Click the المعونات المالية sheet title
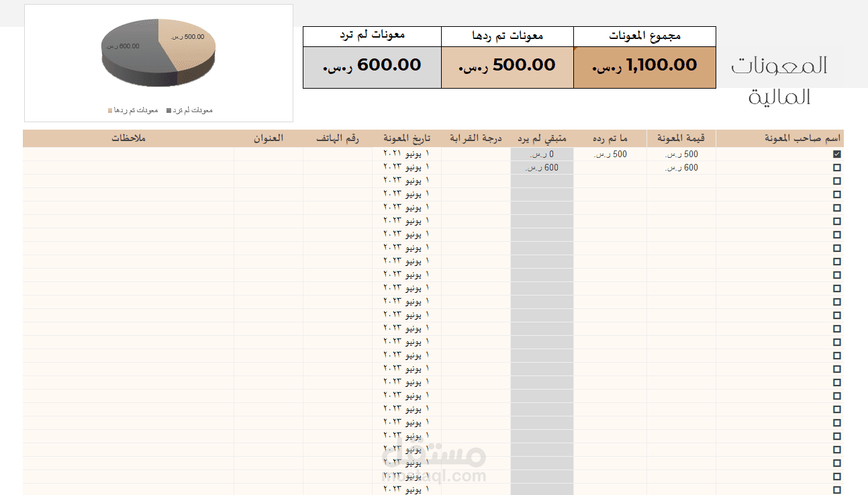868x495 pixels. [x=779, y=81]
